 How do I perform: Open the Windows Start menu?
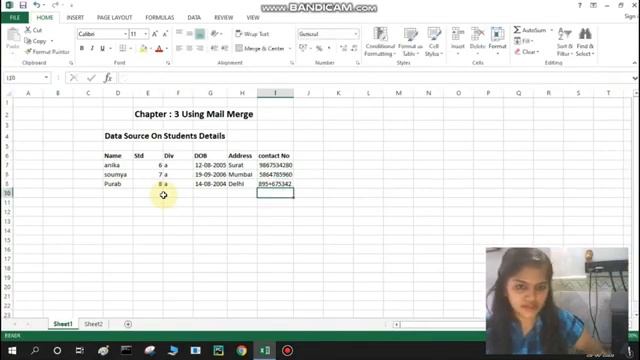click(x=12, y=351)
